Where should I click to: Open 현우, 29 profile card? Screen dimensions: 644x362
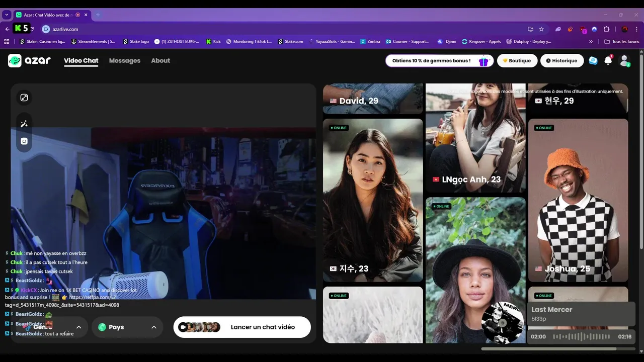(x=578, y=99)
